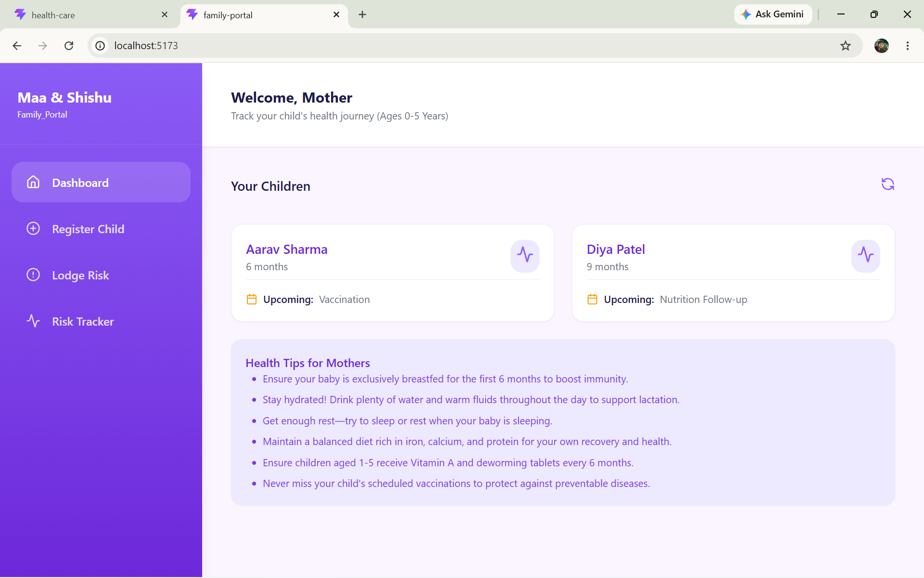
Task: Click the Lodge Risk alert icon
Action: pos(33,275)
